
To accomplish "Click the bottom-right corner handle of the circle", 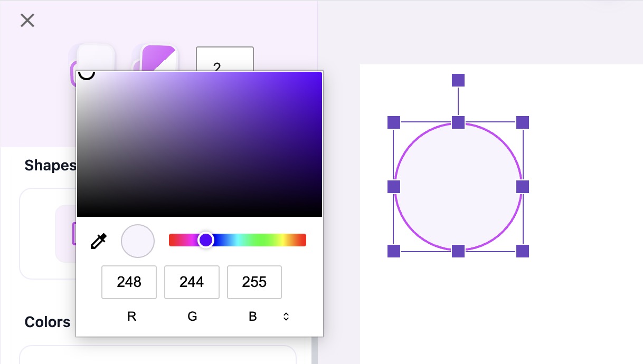I will coord(523,251).
